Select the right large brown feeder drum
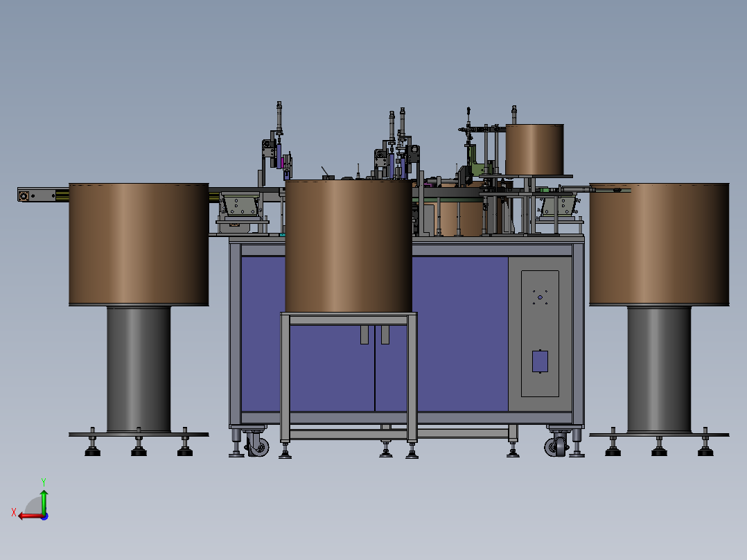The height and width of the screenshot is (560, 747). [659, 244]
